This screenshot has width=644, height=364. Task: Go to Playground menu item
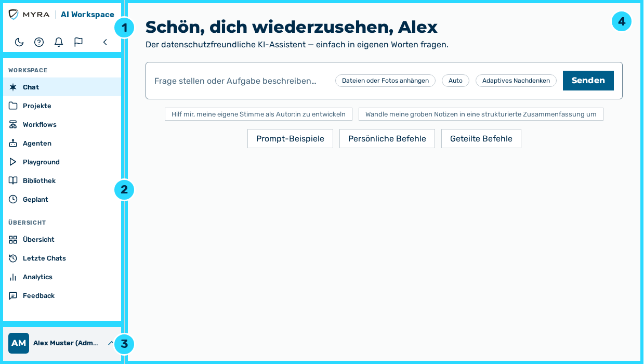(x=62, y=162)
